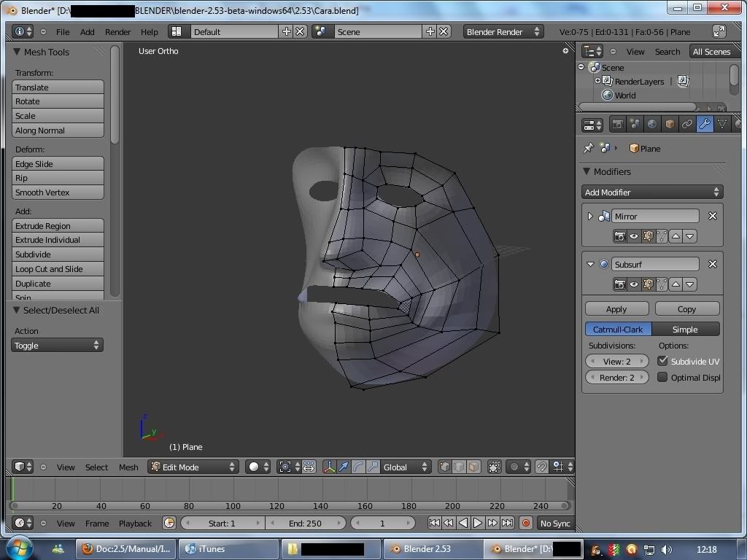
Task: Click the toggle fullscreen icon in info header
Action: pos(719,31)
